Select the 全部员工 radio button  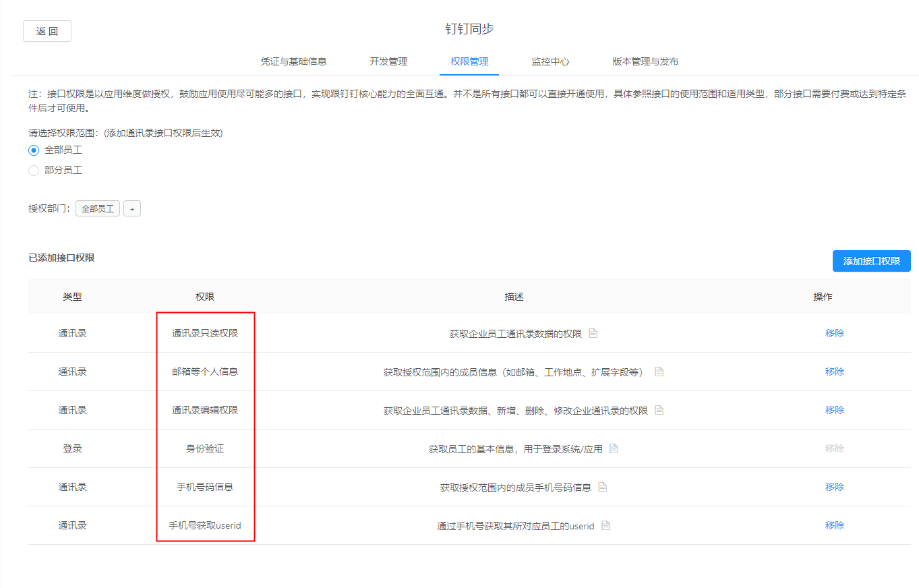point(34,150)
